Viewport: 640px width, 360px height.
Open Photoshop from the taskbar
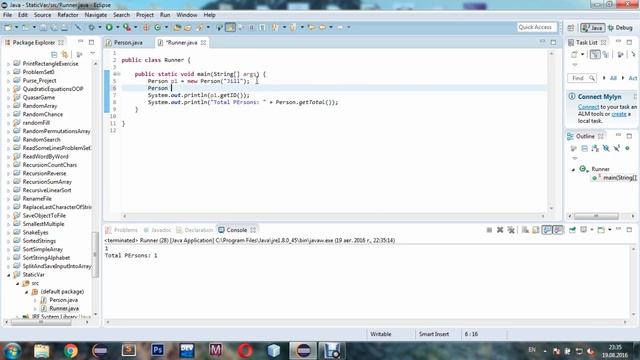tap(157, 350)
